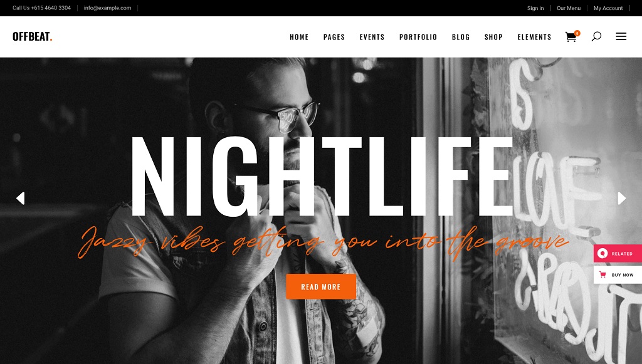Open the Pages menu
The width and height of the screenshot is (642, 364).
[x=334, y=37]
